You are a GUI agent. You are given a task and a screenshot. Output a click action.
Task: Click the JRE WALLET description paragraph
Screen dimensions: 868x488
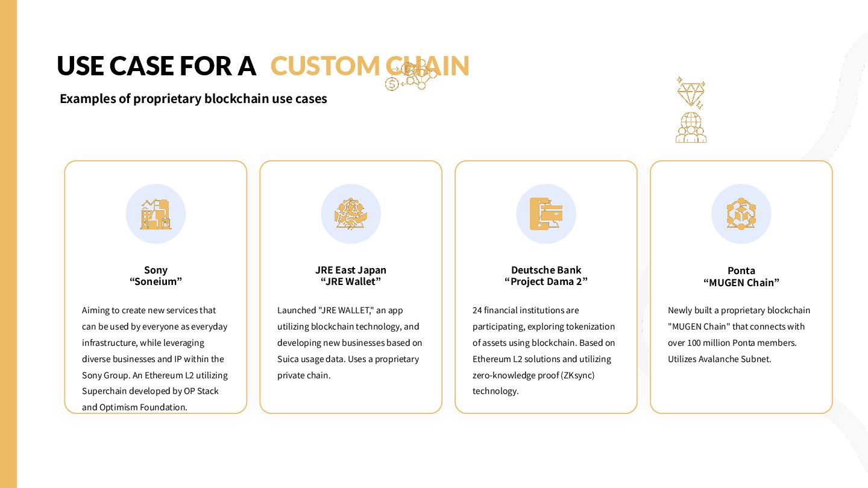[x=351, y=343]
